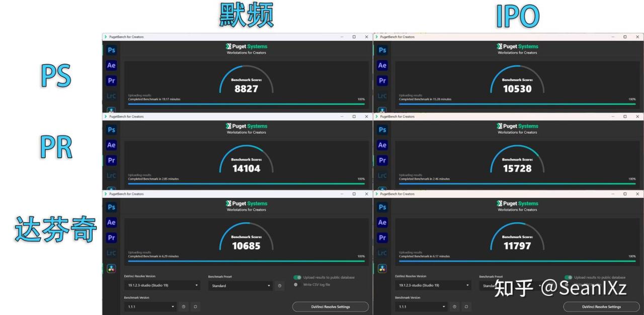Click progress bar in 10685 score window
The image size is (644, 315).
coord(247,261)
